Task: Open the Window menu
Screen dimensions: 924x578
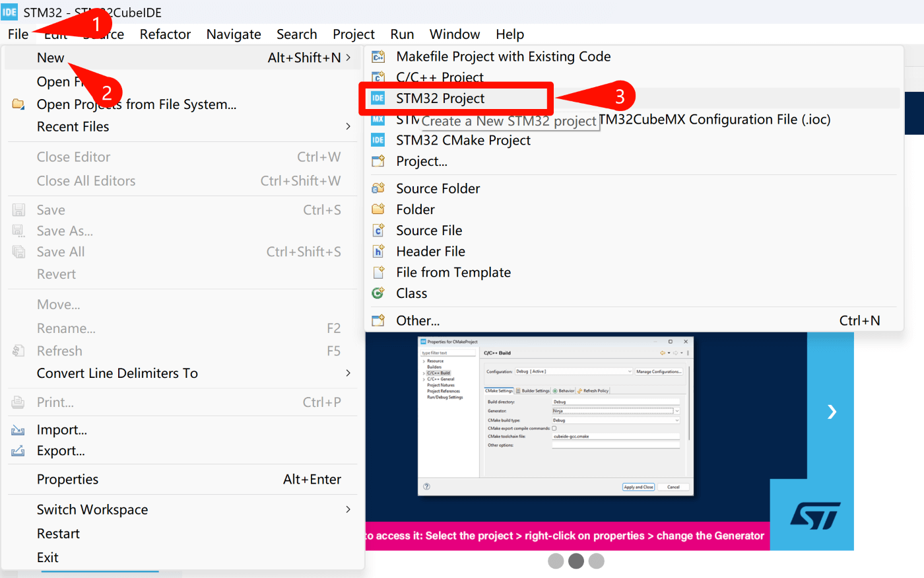Action: coord(454,34)
